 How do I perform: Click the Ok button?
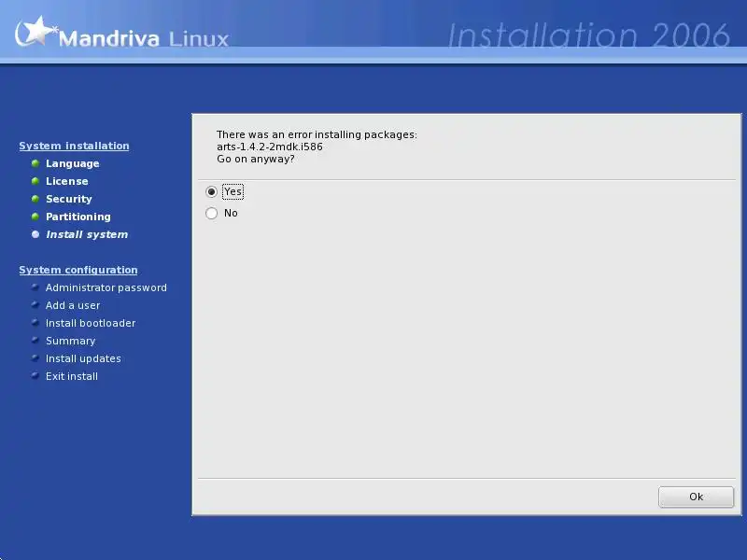[x=696, y=497]
